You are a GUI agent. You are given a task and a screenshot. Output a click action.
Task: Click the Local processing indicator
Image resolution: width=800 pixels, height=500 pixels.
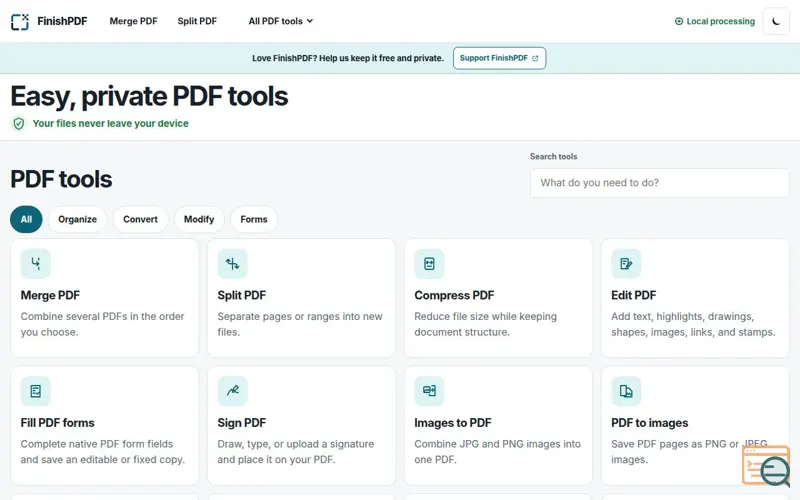[x=715, y=21]
